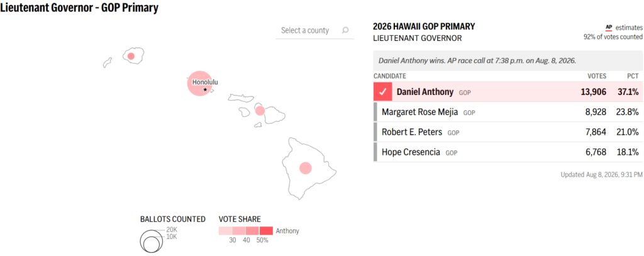
Task: Select the Honolulu vote bubble
Action: tap(200, 84)
